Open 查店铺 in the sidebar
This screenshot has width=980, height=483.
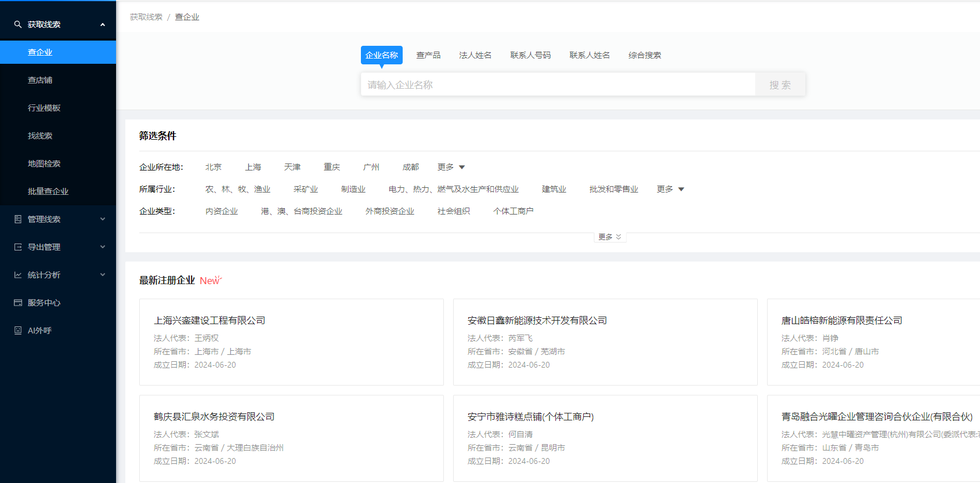click(58, 80)
